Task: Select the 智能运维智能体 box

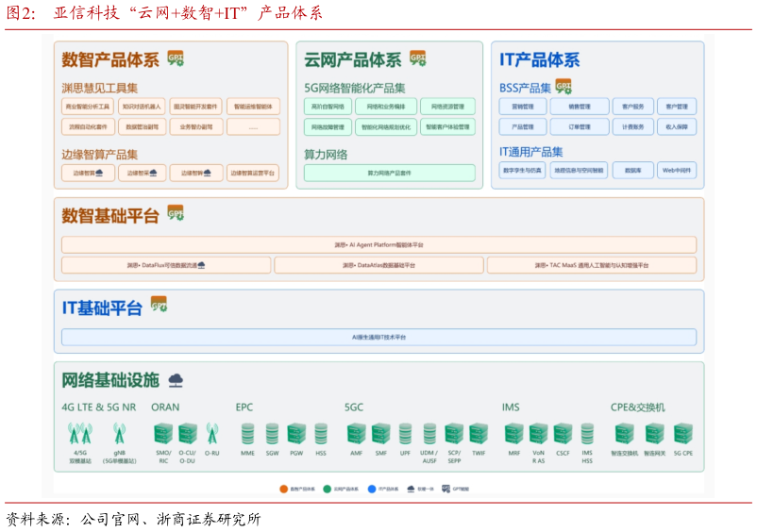Action: pos(254,107)
